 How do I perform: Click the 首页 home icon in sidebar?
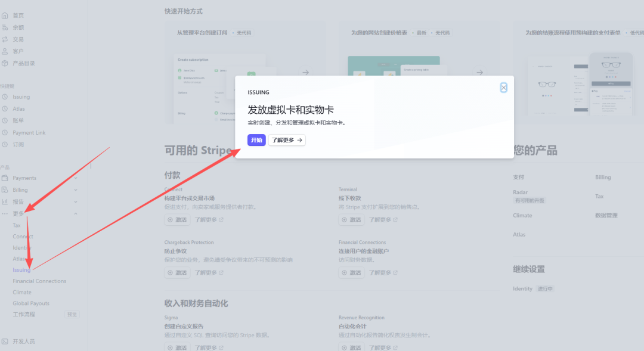(5, 15)
